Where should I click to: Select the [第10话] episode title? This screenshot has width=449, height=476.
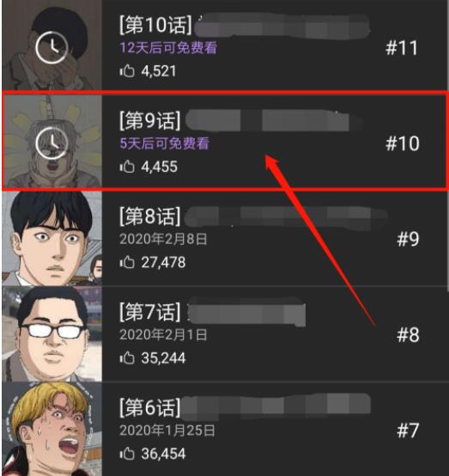pyautogui.click(x=155, y=25)
